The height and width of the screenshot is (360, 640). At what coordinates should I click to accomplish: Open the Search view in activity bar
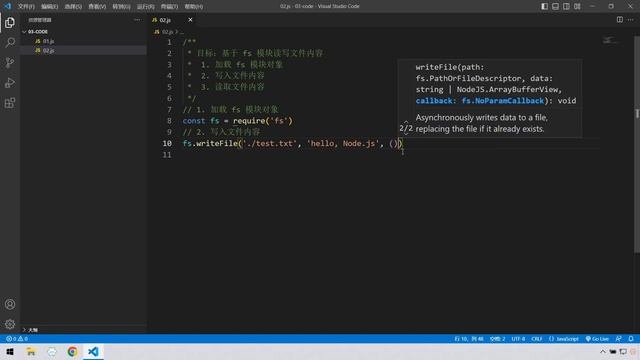coord(10,42)
